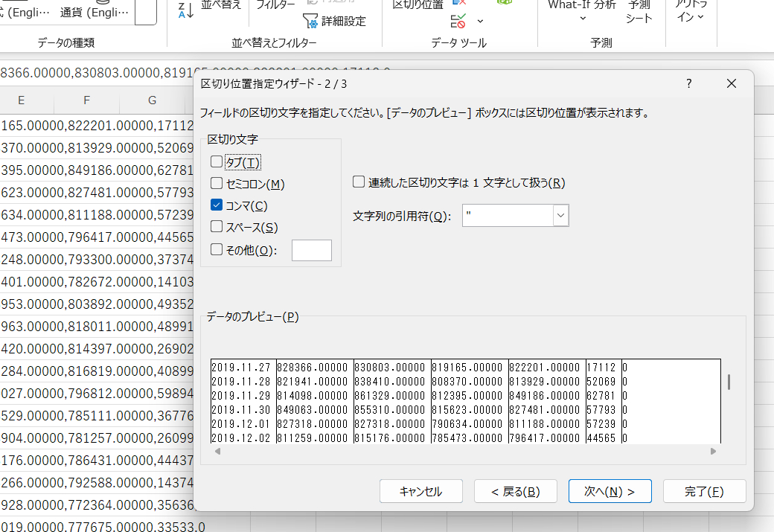Tick the その他(O) checkbox
The height and width of the screenshot is (532, 774).
coord(217,249)
